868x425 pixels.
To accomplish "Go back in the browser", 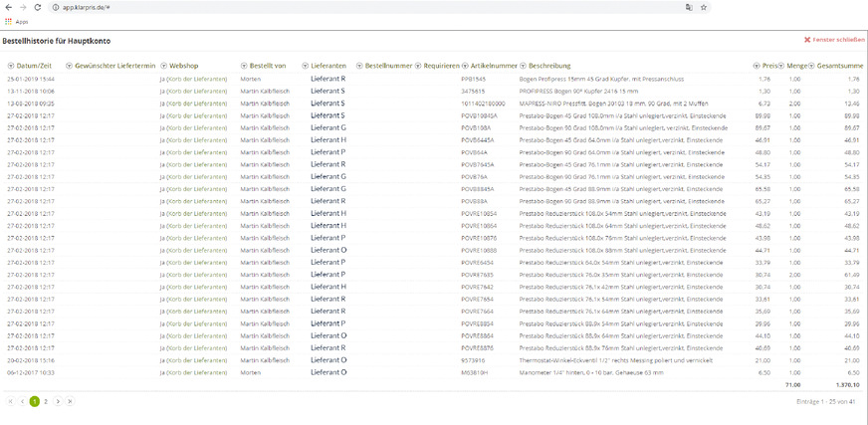I will [x=8, y=7].
